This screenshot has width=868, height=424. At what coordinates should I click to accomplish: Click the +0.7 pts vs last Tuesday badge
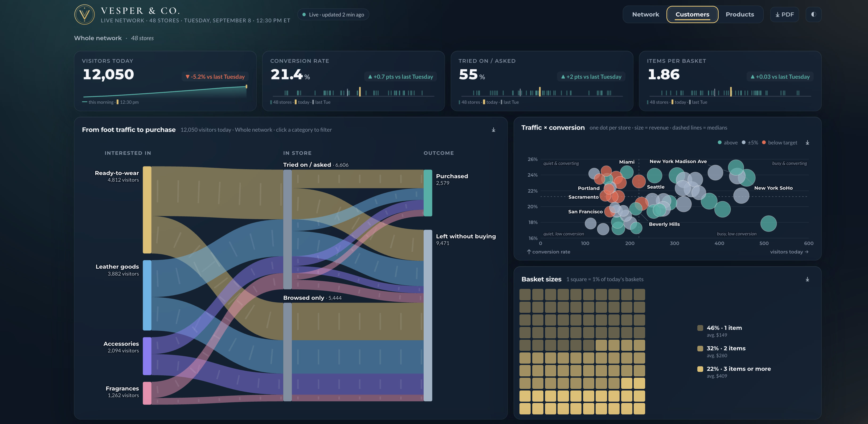pos(400,77)
